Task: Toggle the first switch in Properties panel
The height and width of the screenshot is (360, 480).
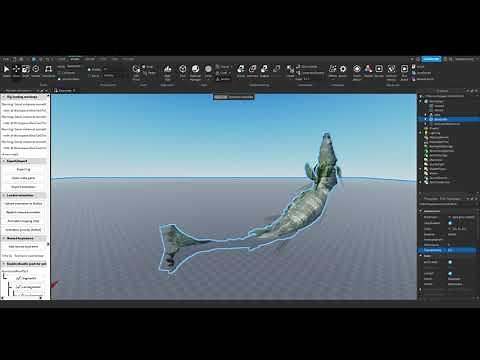Action: click(x=450, y=223)
